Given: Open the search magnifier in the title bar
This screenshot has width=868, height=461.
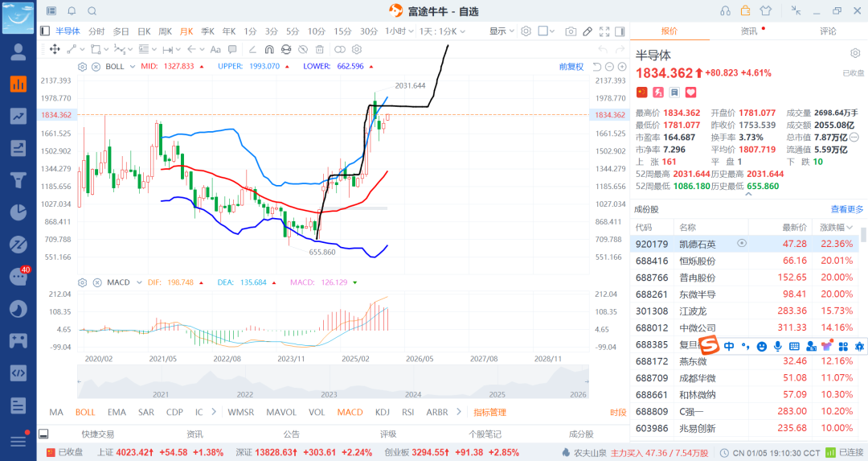Looking at the screenshot, I should (x=92, y=10).
